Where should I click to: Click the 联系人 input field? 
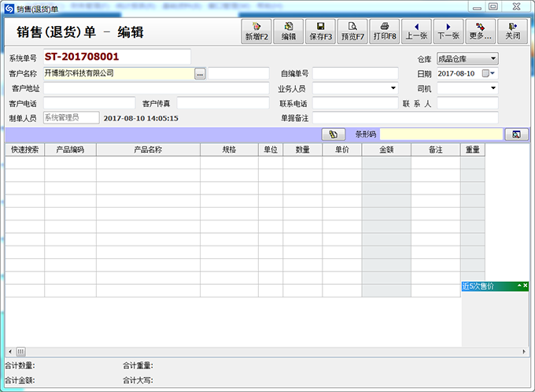[467, 103]
